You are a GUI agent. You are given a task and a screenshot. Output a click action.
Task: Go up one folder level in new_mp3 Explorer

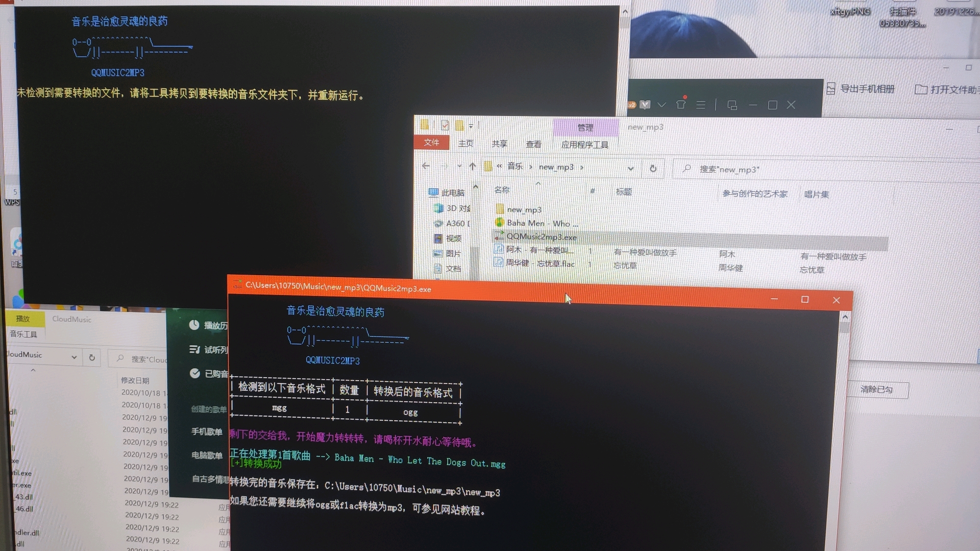tap(472, 166)
